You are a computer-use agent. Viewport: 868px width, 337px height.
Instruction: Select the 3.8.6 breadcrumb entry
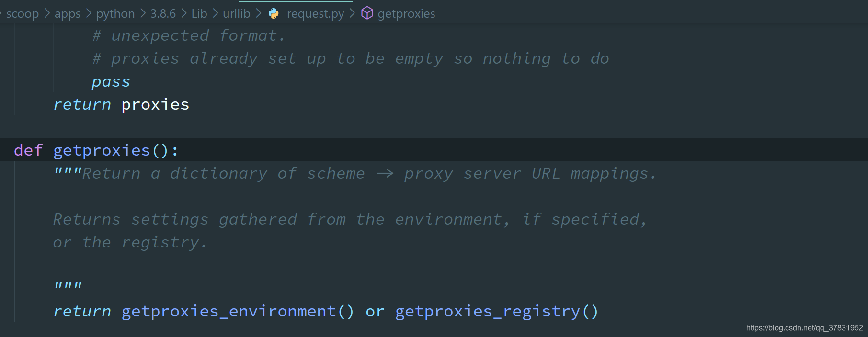pyautogui.click(x=162, y=13)
